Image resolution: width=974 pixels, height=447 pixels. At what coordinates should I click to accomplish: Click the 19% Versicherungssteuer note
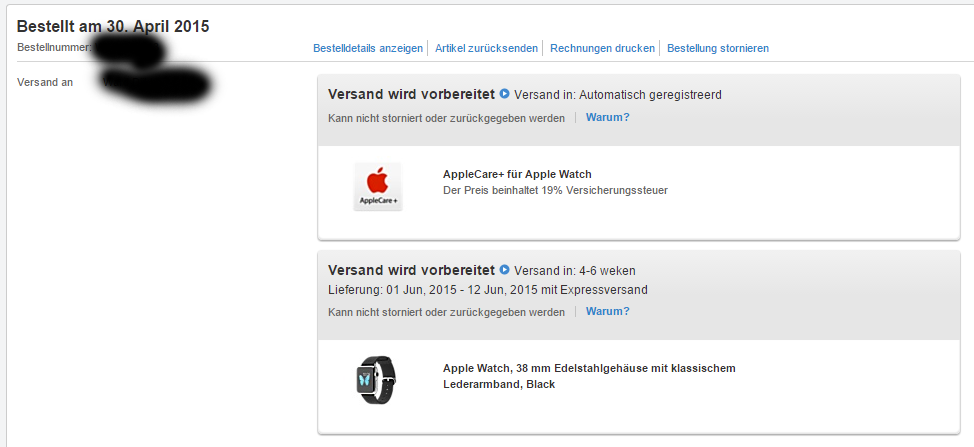click(x=555, y=191)
